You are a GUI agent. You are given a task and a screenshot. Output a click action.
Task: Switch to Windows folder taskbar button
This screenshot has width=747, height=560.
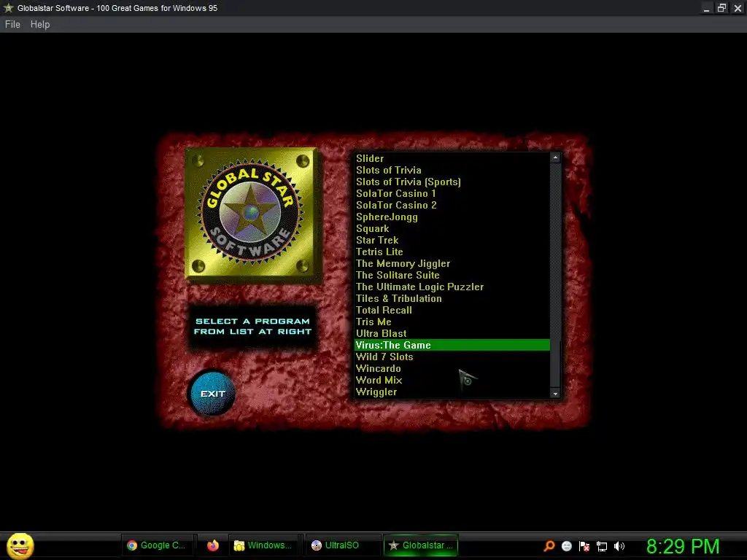[x=265, y=545]
